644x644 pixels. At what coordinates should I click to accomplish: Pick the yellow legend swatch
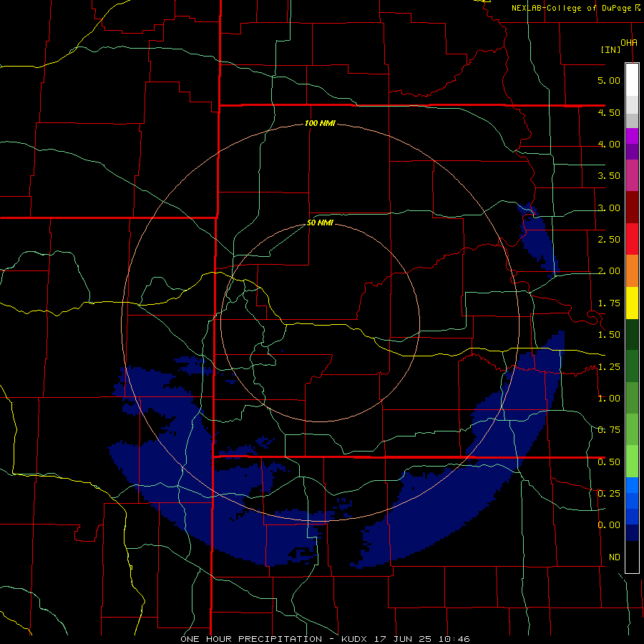632,303
